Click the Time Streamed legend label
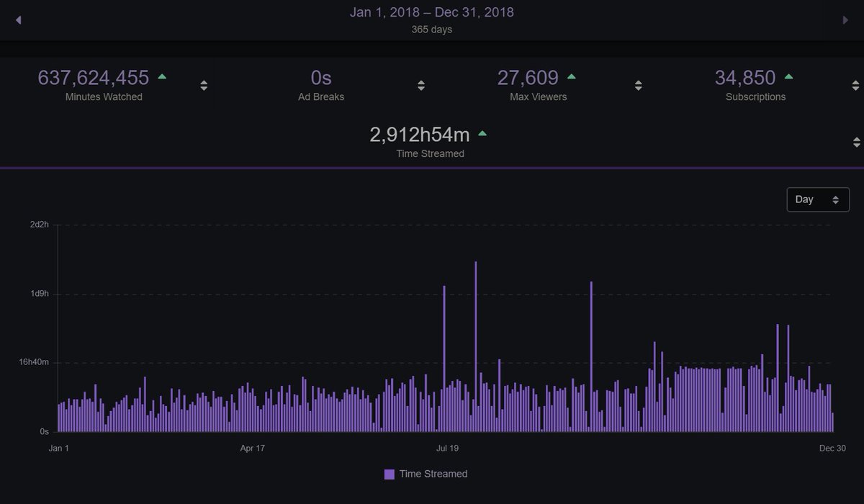Viewport: 864px width, 504px height. click(x=433, y=474)
